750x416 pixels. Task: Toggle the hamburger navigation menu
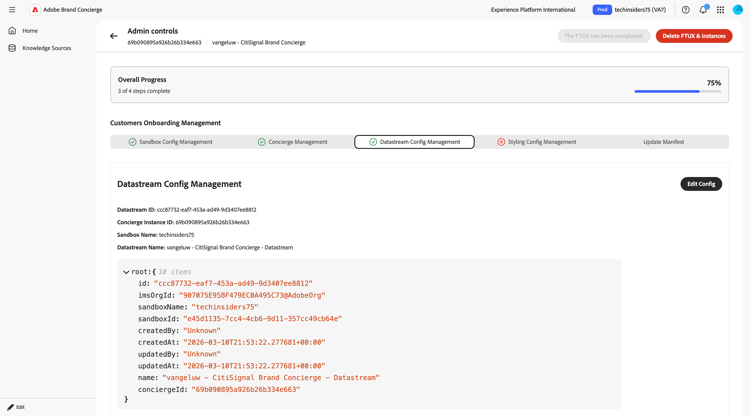click(12, 10)
